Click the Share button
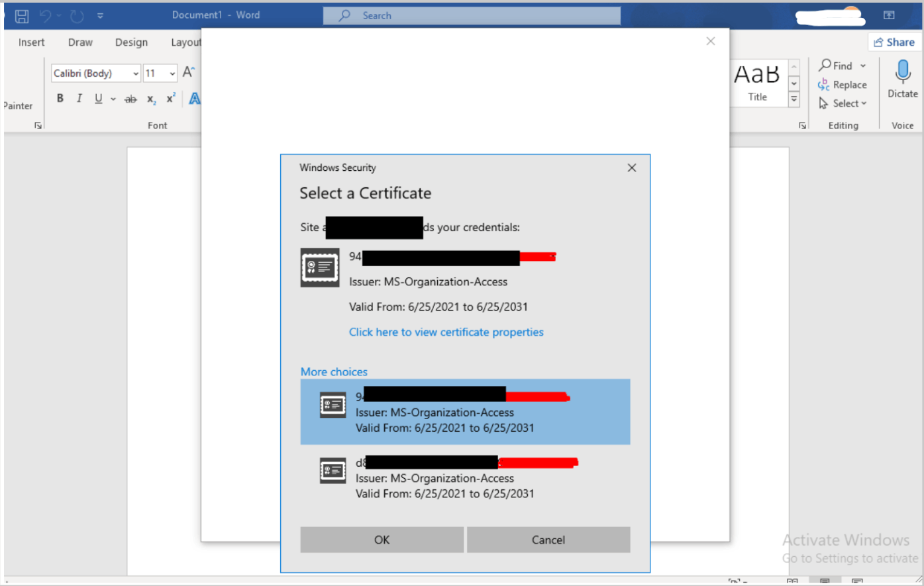This screenshot has height=586, width=924. coord(894,42)
